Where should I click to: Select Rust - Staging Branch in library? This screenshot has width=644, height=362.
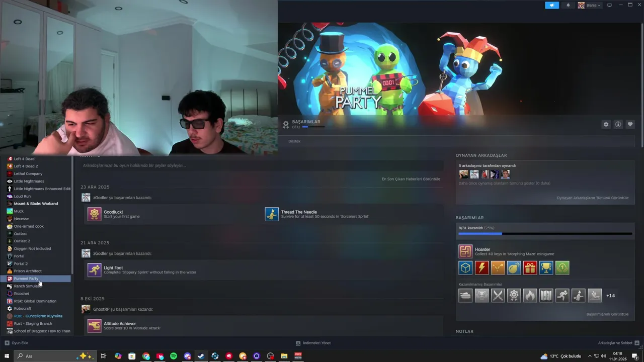(x=33, y=323)
